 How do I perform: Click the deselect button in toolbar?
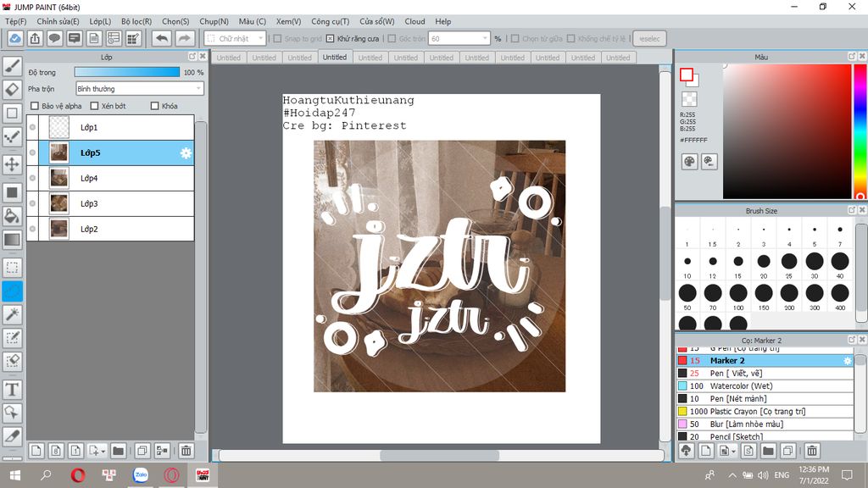tap(649, 39)
